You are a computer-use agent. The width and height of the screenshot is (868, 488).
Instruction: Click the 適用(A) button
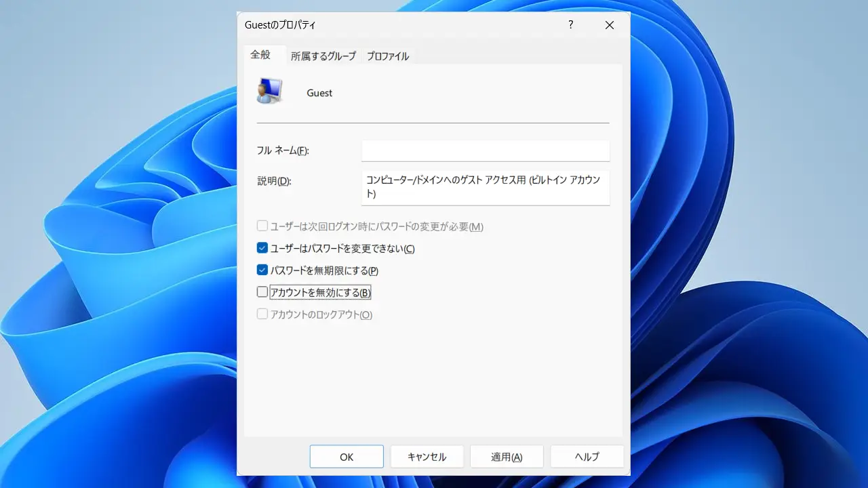(507, 457)
